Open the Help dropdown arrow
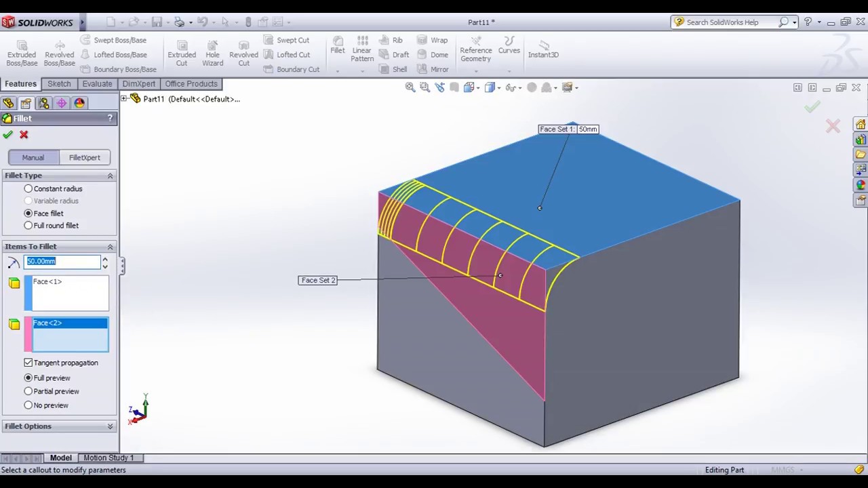The width and height of the screenshot is (868, 488). (x=818, y=22)
